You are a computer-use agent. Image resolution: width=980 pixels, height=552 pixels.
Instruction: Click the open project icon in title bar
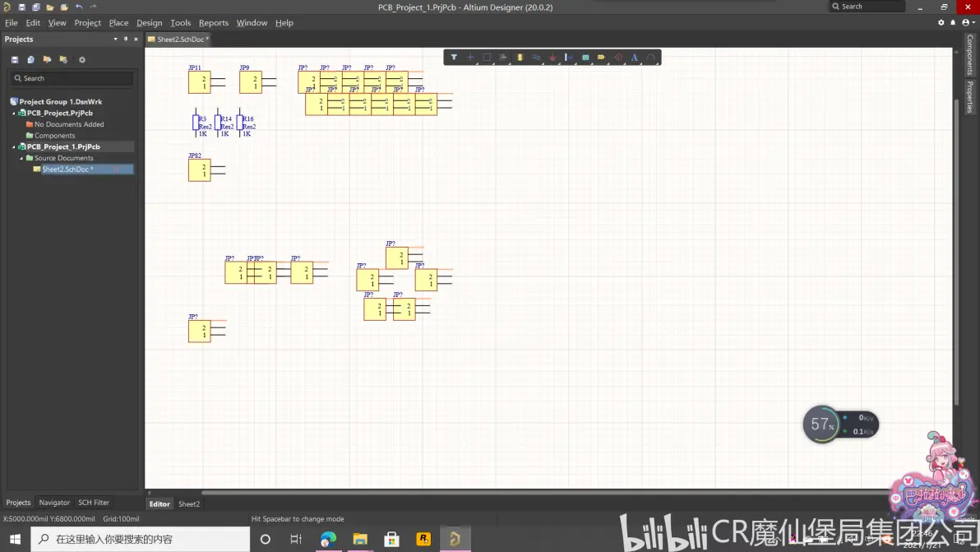(64, 7)
